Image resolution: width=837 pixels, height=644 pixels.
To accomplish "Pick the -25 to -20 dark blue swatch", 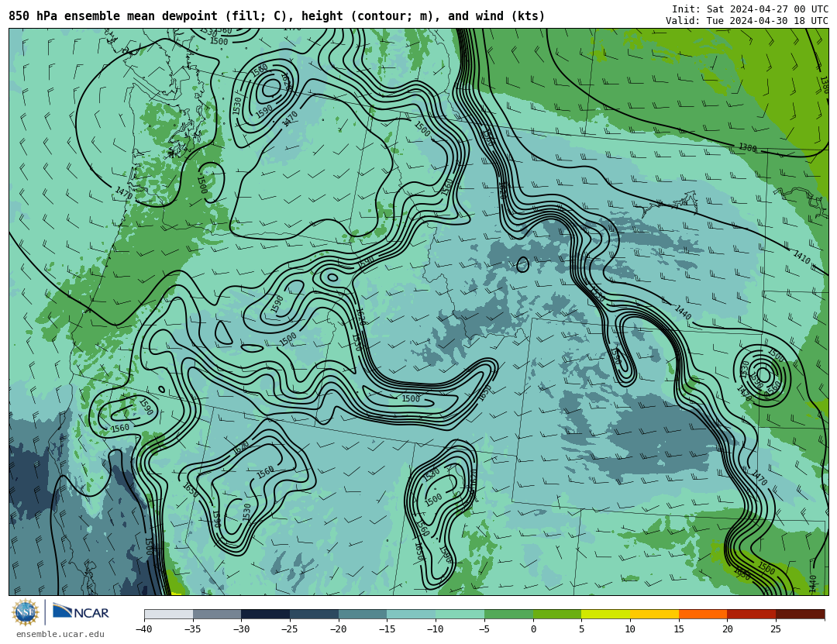I will click(315, 614).
